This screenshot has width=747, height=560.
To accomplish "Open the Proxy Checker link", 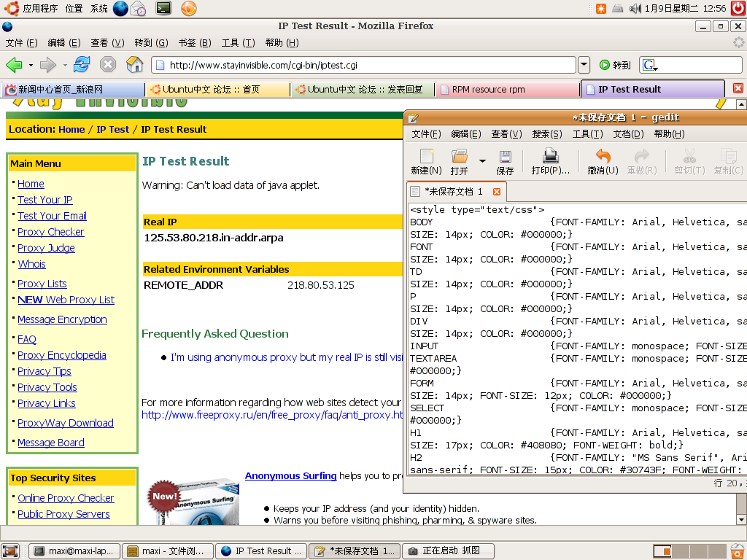I will pos(51,232).
